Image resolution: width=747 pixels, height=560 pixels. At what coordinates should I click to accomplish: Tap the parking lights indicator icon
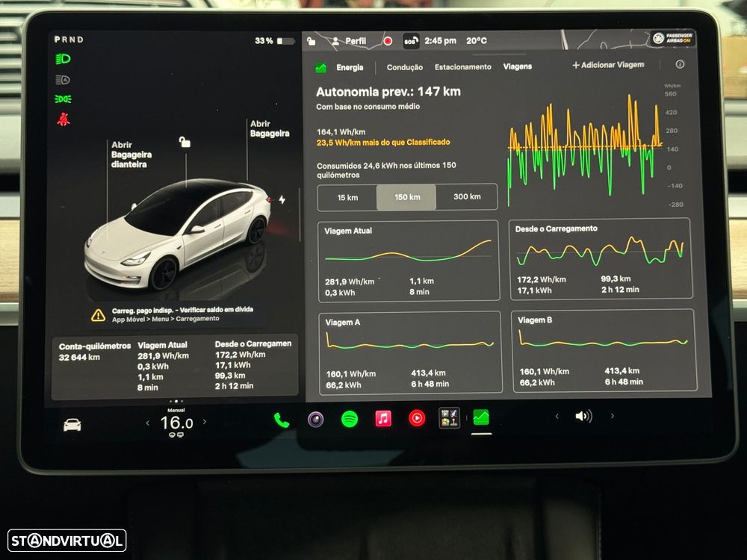63,99
